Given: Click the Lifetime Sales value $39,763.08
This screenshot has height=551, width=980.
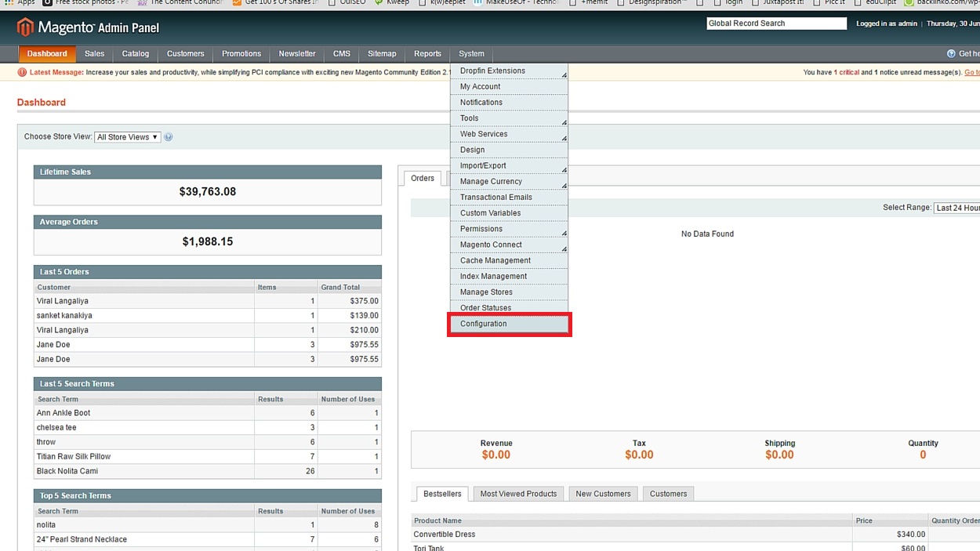Looking at the screenshot, I should pyautogui.click(x=208, y=191).
